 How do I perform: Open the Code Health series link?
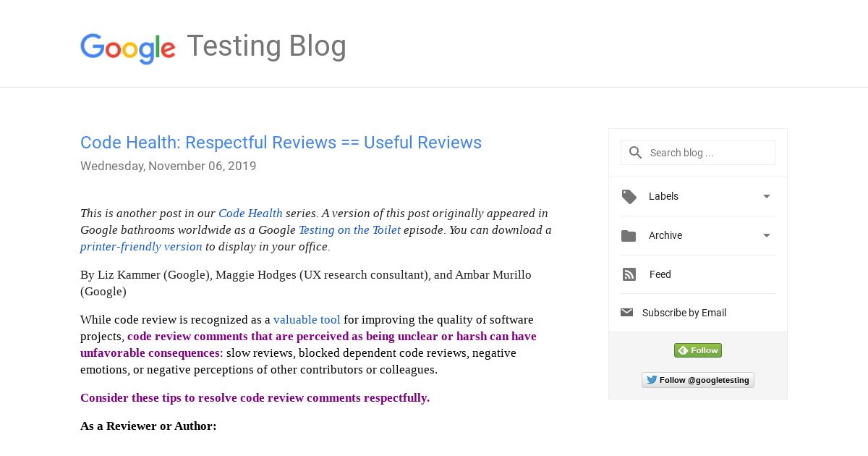250,213
